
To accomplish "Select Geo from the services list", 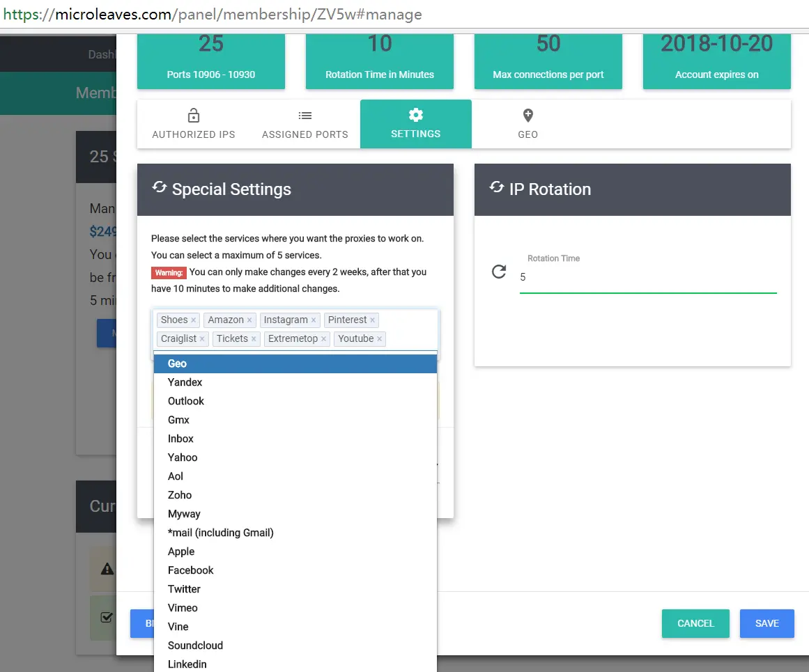I will click(295, 364).
